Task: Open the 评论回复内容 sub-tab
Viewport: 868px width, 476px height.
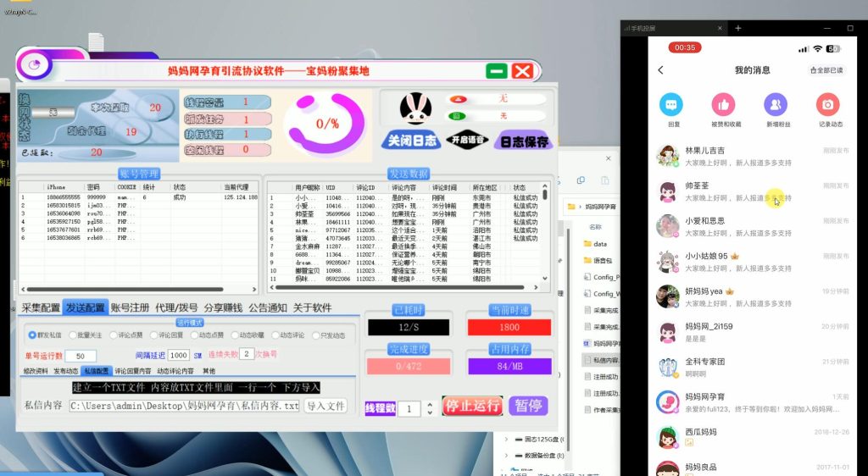Action: (x=133, y=371)
